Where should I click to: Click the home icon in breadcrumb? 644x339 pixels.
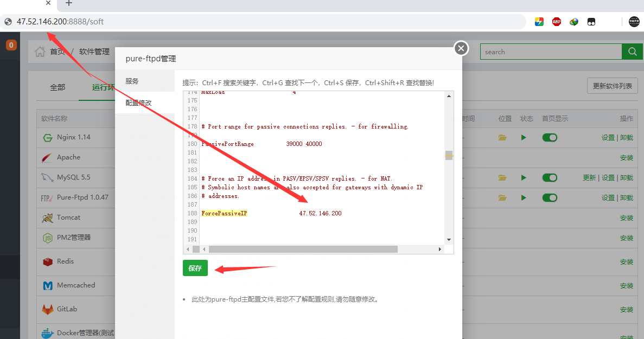[x=40, y=52]
